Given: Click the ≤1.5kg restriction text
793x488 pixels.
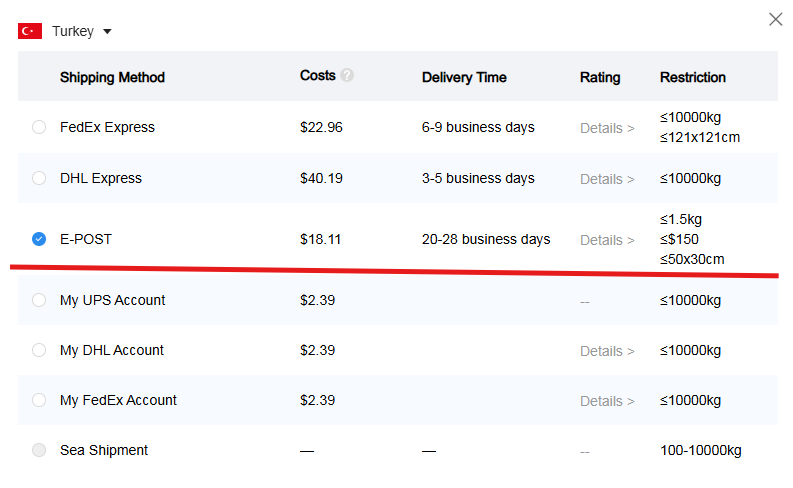Looking at the screenshot, I should [681, 219].
